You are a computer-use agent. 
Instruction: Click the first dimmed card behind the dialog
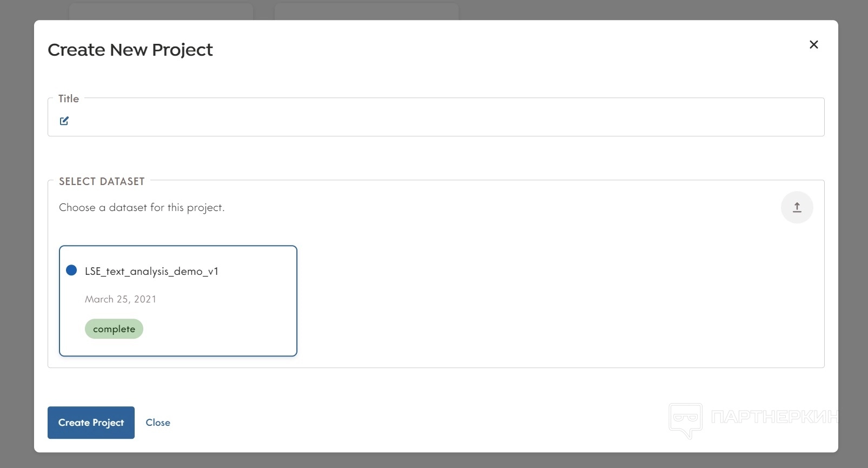161,11
